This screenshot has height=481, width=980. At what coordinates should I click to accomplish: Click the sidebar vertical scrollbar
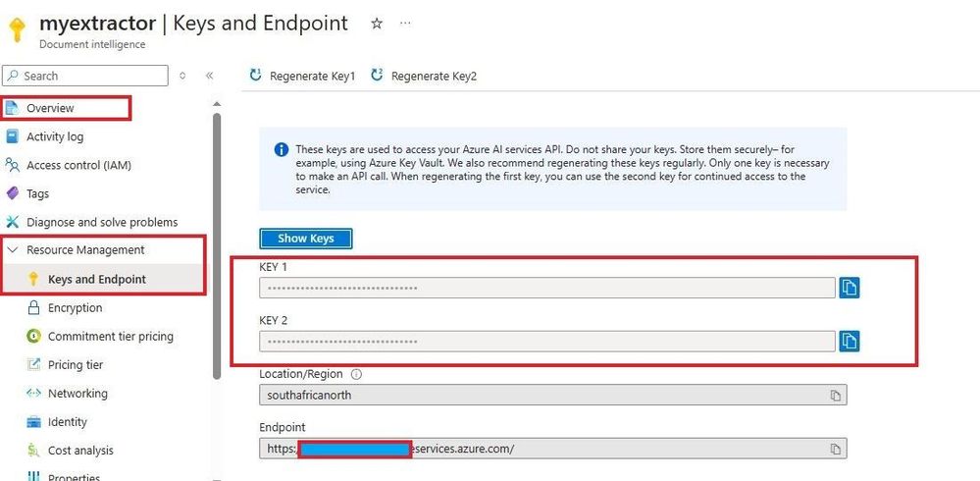[217, 245]
